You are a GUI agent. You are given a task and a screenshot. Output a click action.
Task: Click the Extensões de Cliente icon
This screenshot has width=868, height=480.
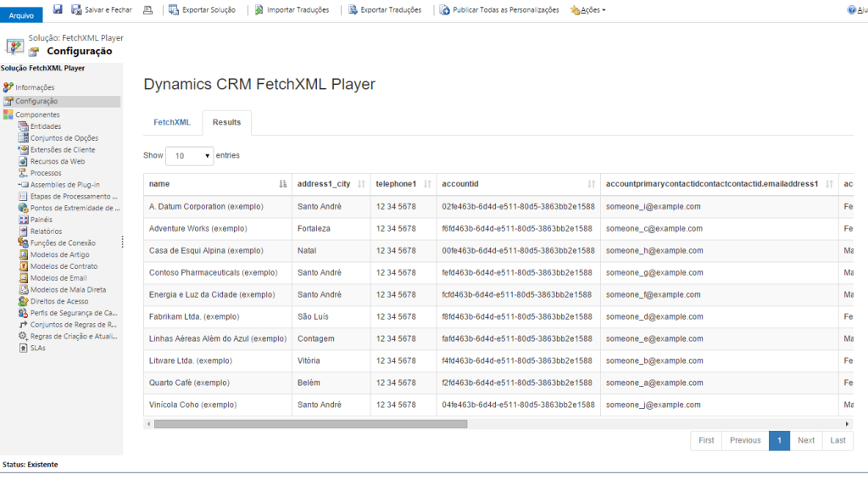(23, 149)
